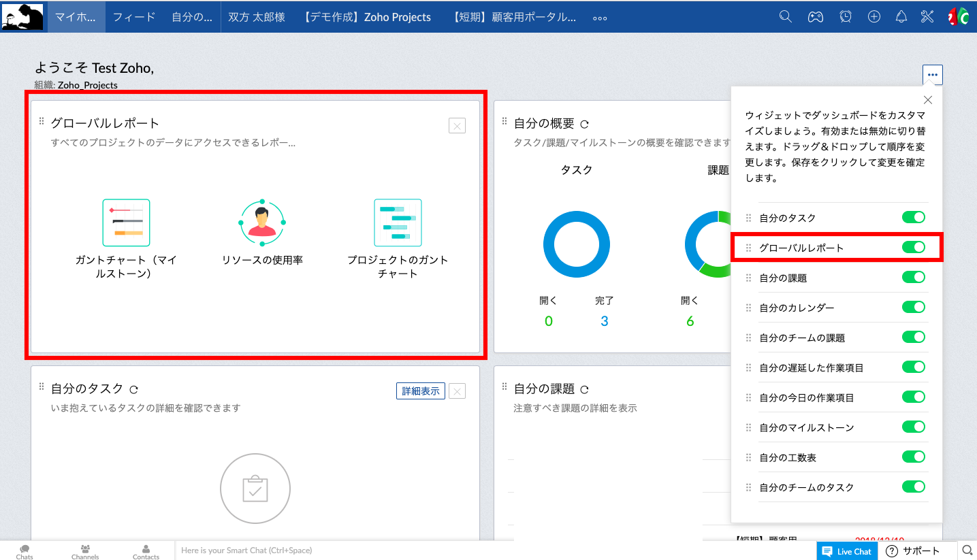The height and width of the screenshot is (560, 977).
Task: Click the portal logo image
Action: pos(22,17)
